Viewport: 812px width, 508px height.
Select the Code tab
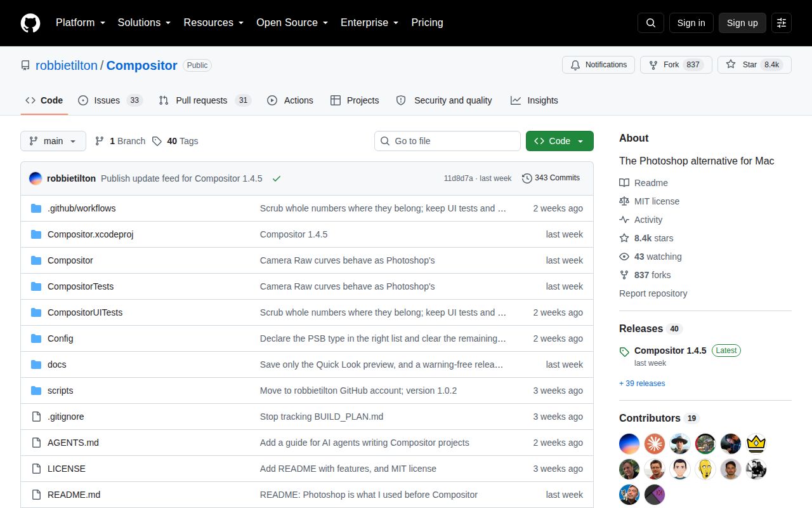point(44,100)
